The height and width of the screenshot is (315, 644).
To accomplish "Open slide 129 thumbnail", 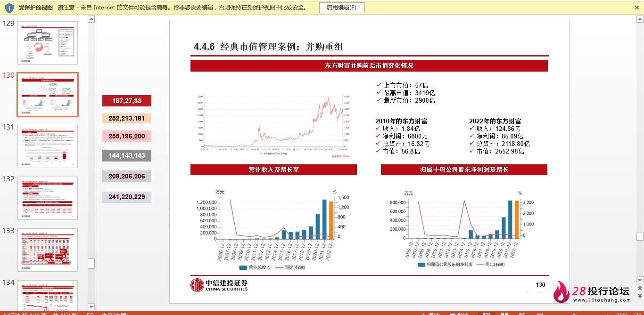I will pos(48,42).
